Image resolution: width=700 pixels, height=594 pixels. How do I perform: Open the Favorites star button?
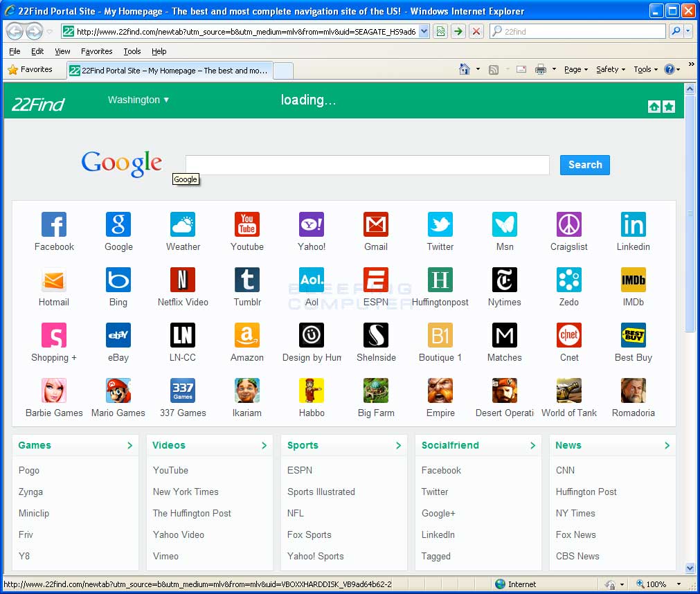coord(30,69)
